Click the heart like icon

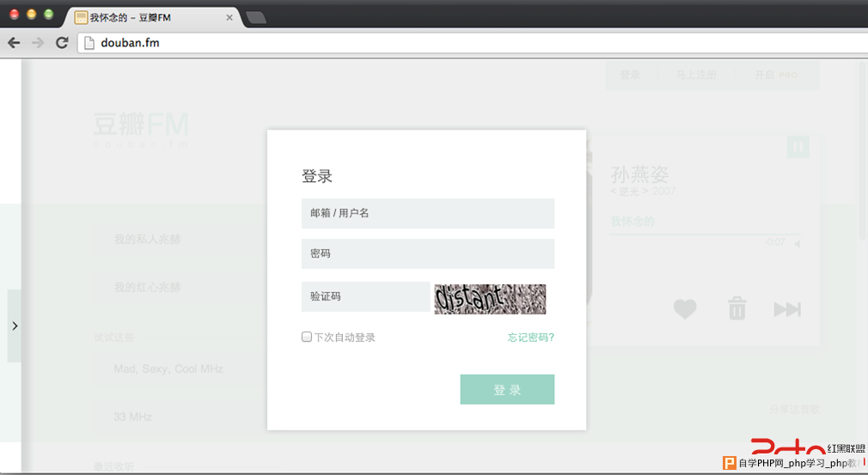tap(685, 308)
